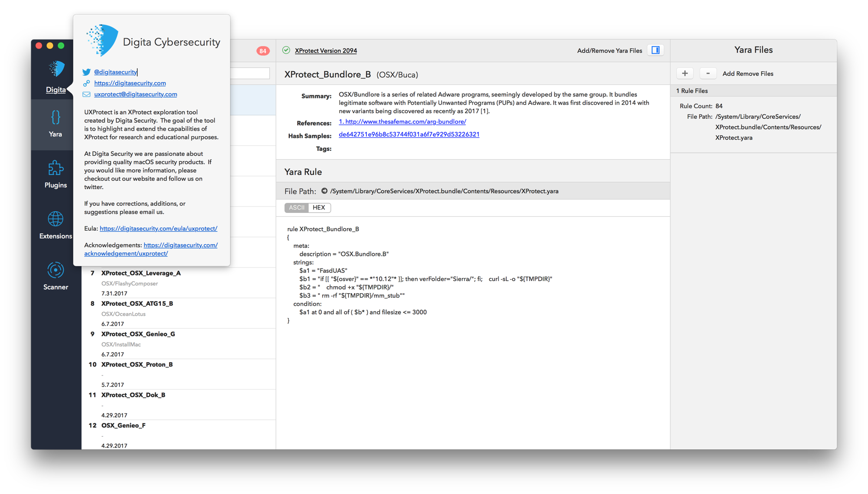The height and width of the screenshot is (494, 868).
Task: Click the Twitter bird icon
Action: [86, 72]
